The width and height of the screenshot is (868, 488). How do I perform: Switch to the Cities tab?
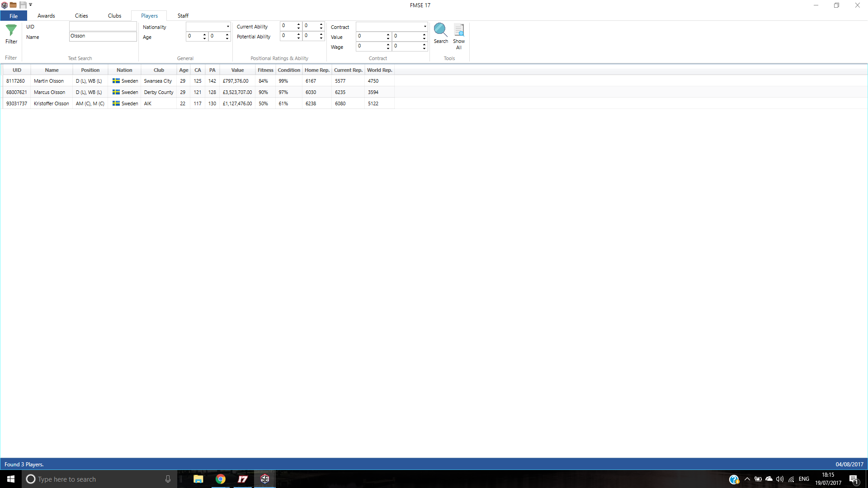(81, 16)
